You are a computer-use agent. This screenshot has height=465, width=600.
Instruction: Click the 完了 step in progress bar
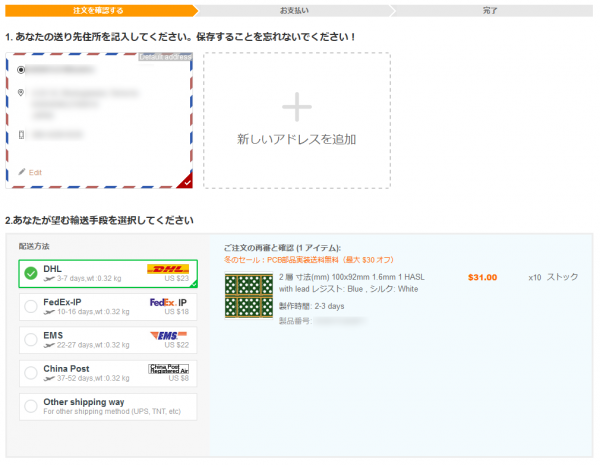click(490, 11)
